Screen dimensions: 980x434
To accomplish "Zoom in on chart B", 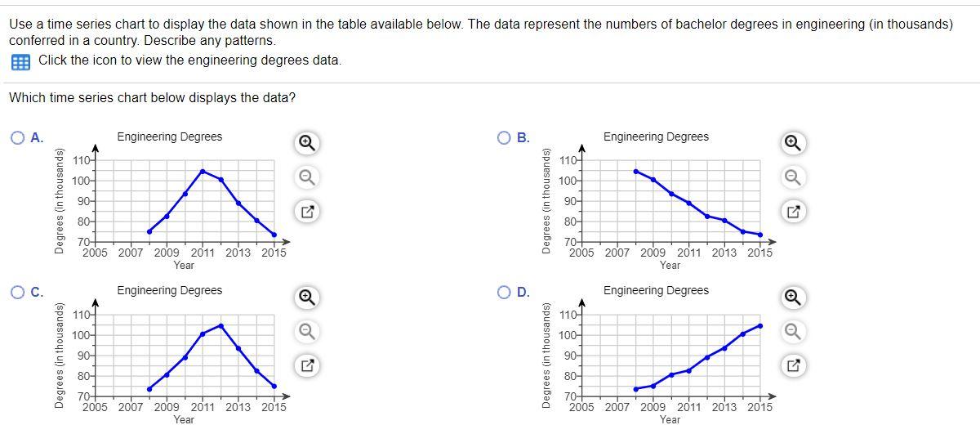I will [792, 143].
